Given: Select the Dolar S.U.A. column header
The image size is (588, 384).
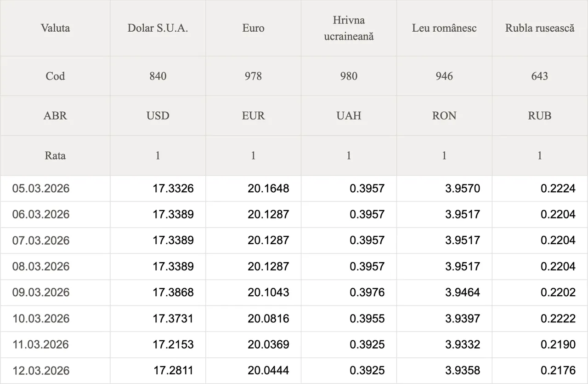Looking at the screenshot, I should [158, 28].
